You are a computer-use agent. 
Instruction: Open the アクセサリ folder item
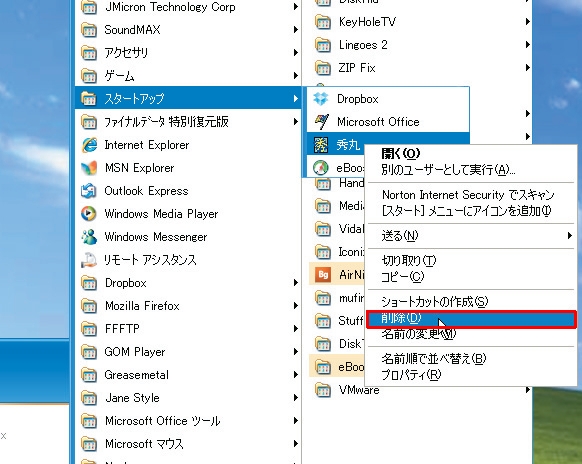[188, 53]
